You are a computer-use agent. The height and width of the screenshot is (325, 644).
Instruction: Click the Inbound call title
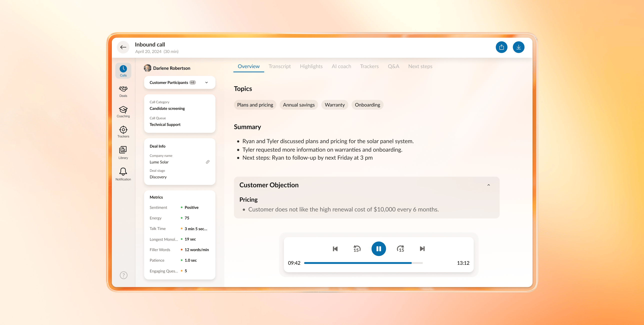pos(150,44)
